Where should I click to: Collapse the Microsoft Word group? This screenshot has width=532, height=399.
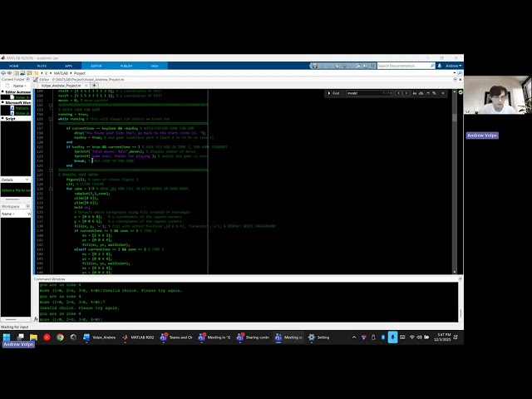tap(2, 102)
